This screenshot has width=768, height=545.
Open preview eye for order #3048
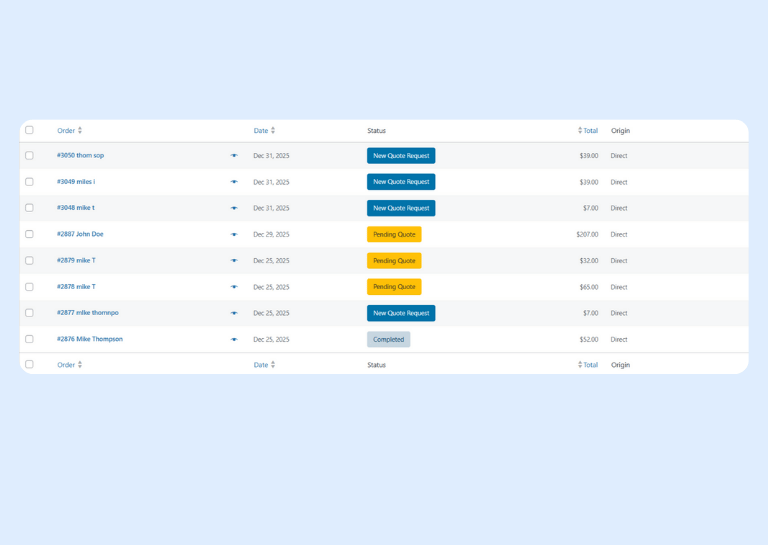point(234,208)
